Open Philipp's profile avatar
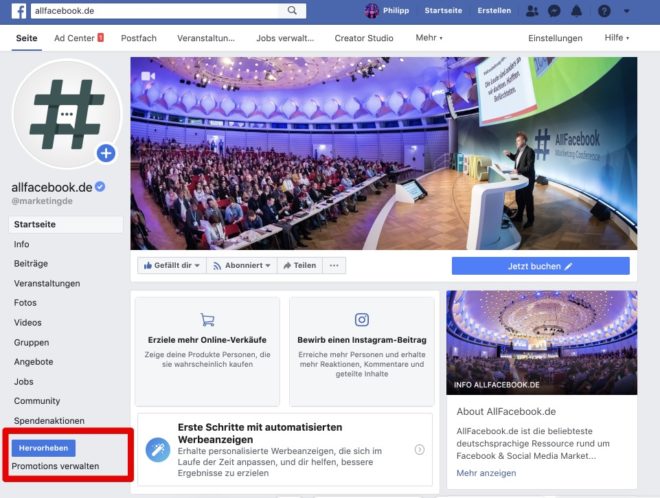The image size is (660, 498). coord(372,11)
